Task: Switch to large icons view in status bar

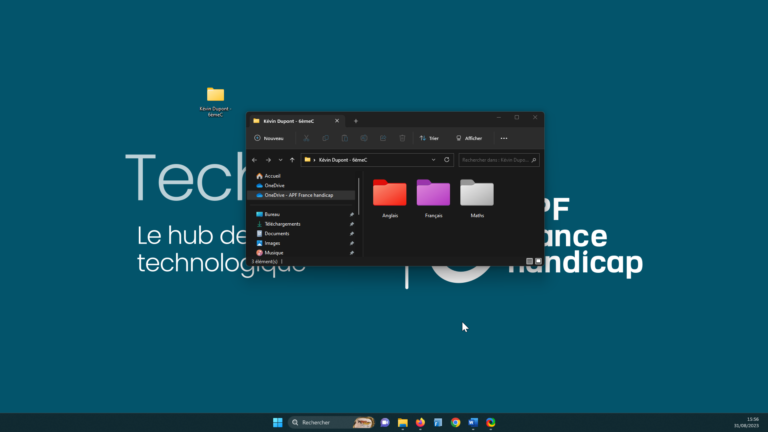Action: point(538,261)
